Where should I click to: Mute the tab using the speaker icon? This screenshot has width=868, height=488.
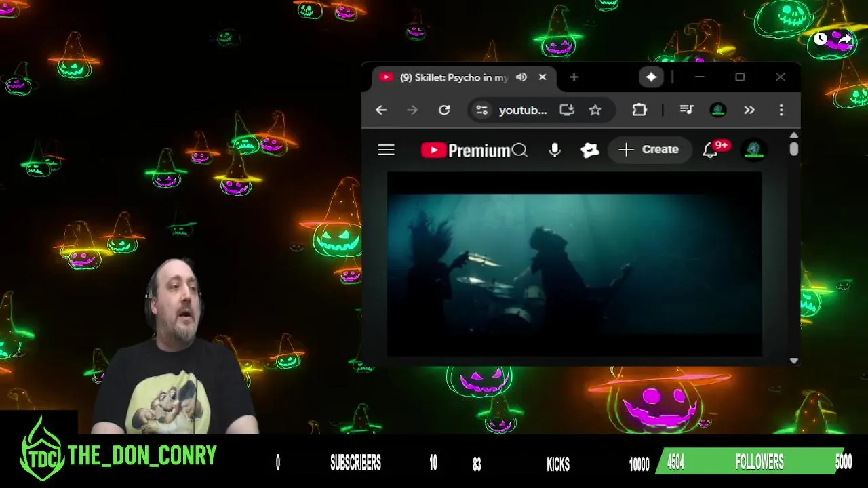tap(521, 77)
